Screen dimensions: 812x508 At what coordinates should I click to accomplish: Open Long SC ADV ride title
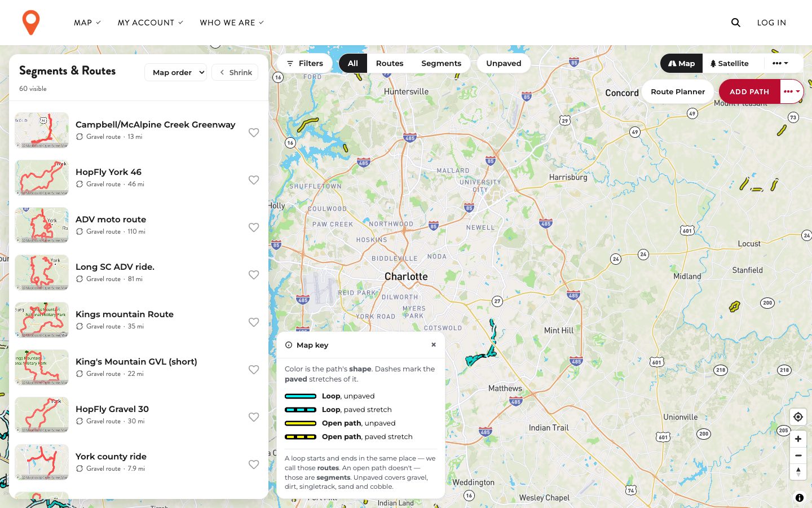[115, 267]
